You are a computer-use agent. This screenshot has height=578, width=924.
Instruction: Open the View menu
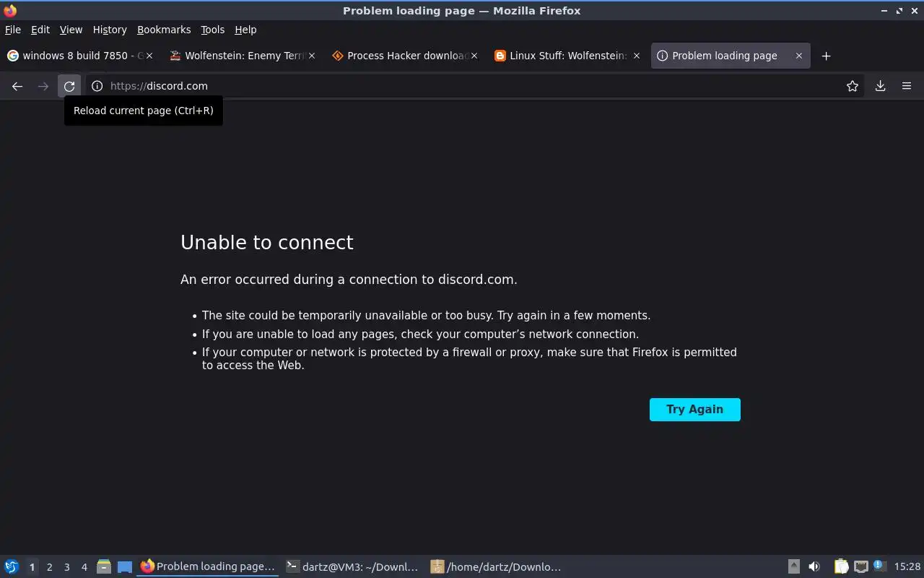coord(71,30)
